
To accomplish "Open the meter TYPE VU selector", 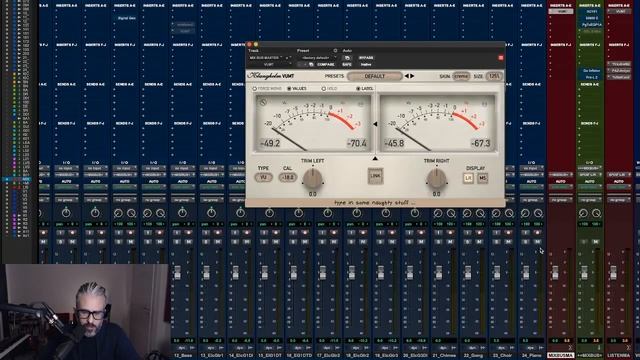I will tap(264, 178).
